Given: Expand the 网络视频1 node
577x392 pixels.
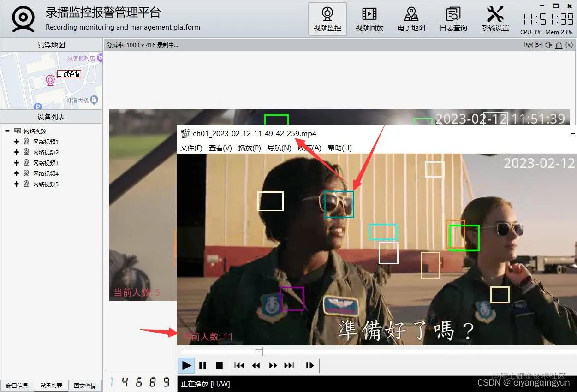Looking at the screenshot, I should (x=17, y=142).
